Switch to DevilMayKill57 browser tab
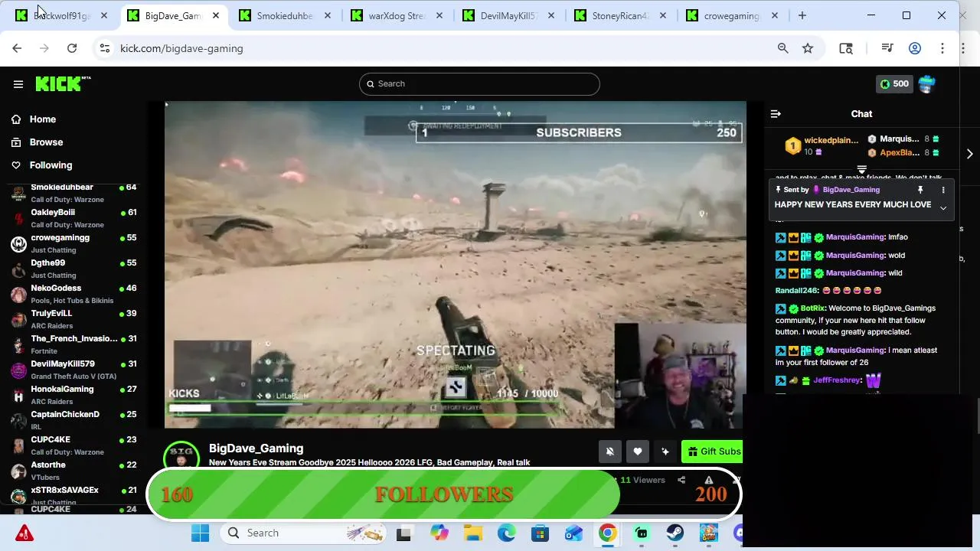 (508, 15)
